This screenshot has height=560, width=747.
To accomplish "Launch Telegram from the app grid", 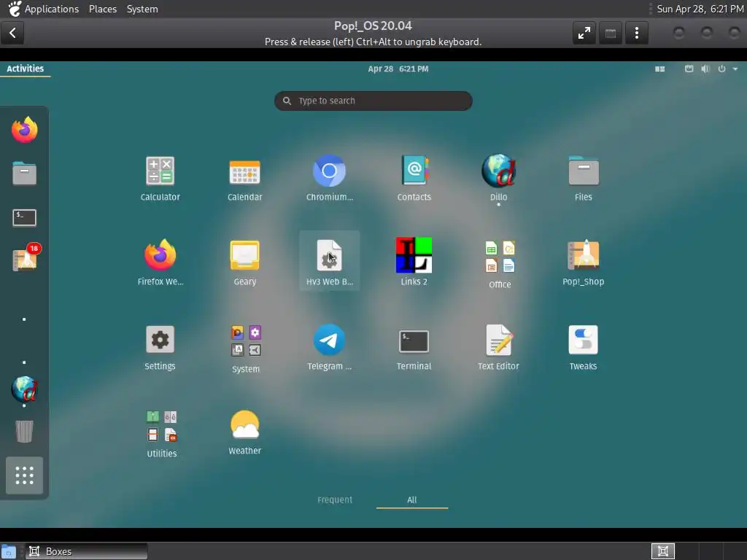I will tap(329, 348).
